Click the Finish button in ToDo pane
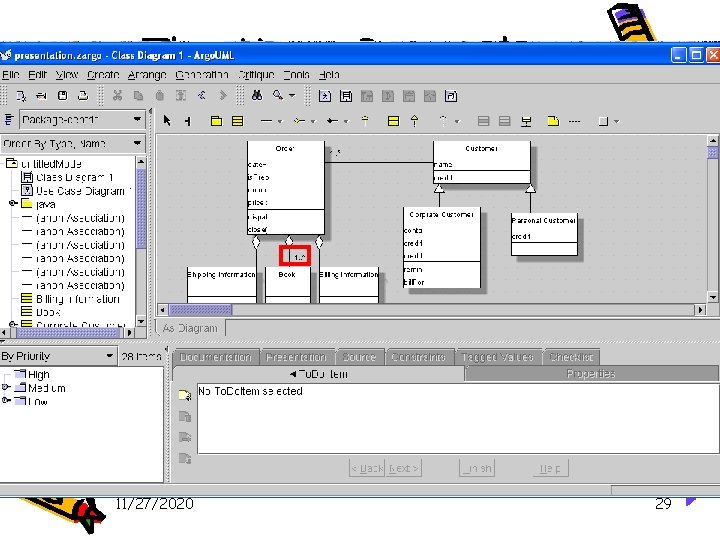The image size is (720, 540). 477,468
